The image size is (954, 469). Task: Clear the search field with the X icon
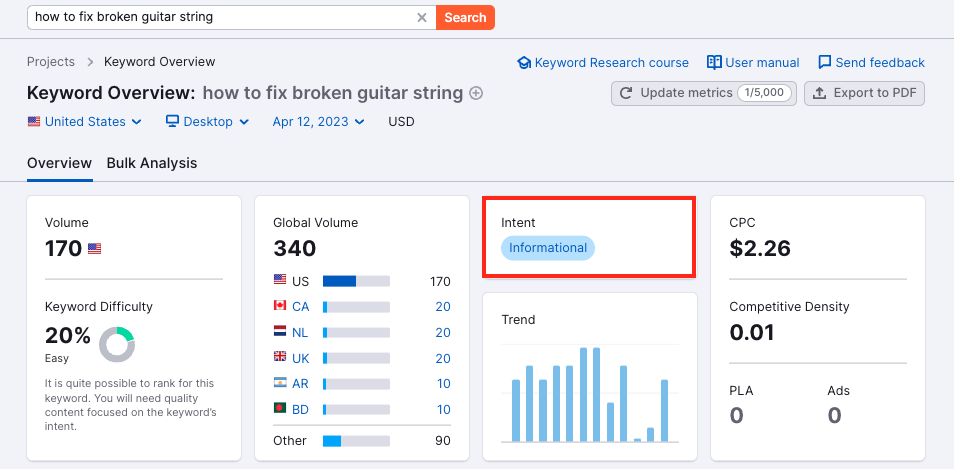[422, 18]
